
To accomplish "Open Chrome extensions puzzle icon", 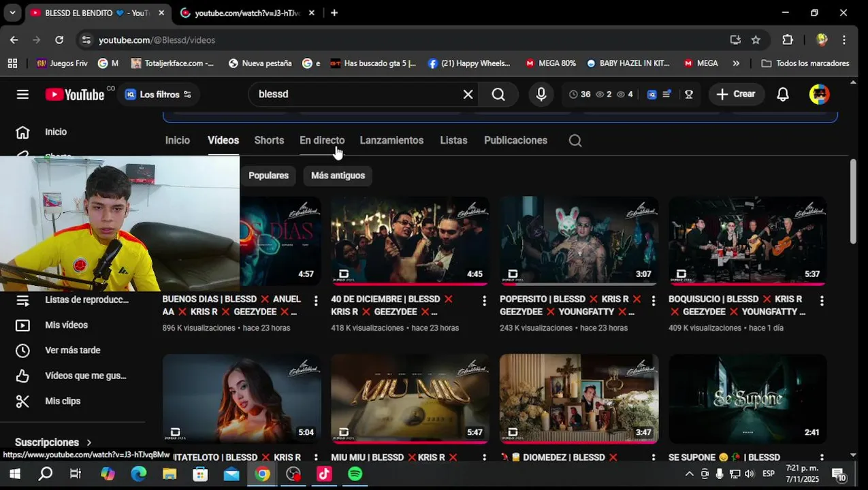I will point(788,40).
